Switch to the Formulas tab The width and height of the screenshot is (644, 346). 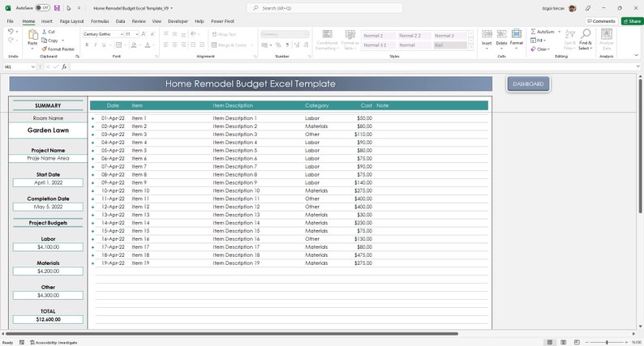click(100, 21)
